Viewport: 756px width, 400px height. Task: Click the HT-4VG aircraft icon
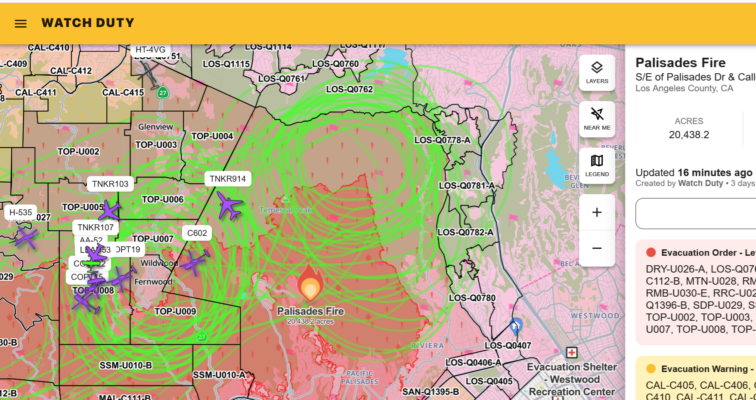click(150, 73)
